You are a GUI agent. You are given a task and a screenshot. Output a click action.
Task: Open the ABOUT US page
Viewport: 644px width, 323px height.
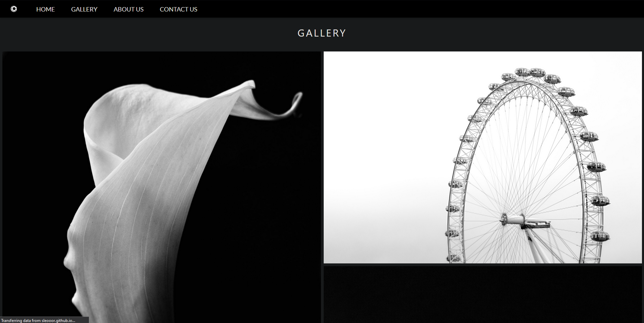(128, 9)
